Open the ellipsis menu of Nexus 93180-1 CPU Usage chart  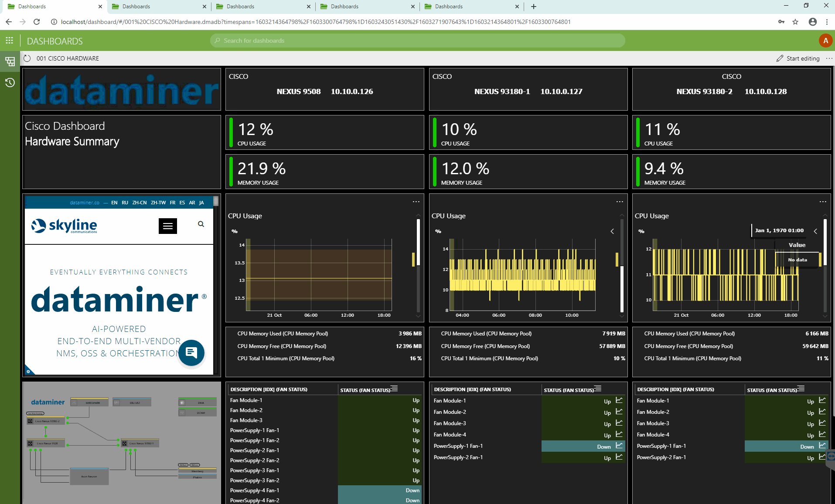pos(620,202)
